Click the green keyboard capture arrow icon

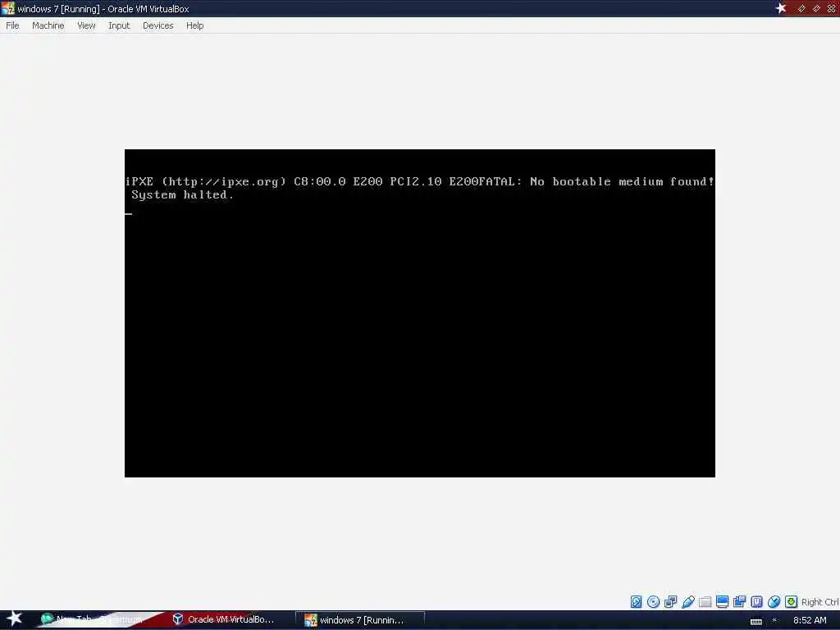coord(791,601)
